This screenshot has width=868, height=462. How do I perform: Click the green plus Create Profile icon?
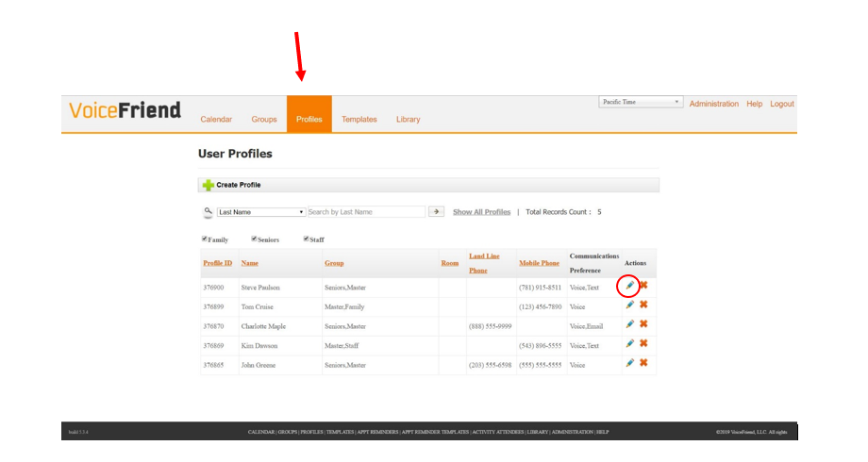point(209,186)
